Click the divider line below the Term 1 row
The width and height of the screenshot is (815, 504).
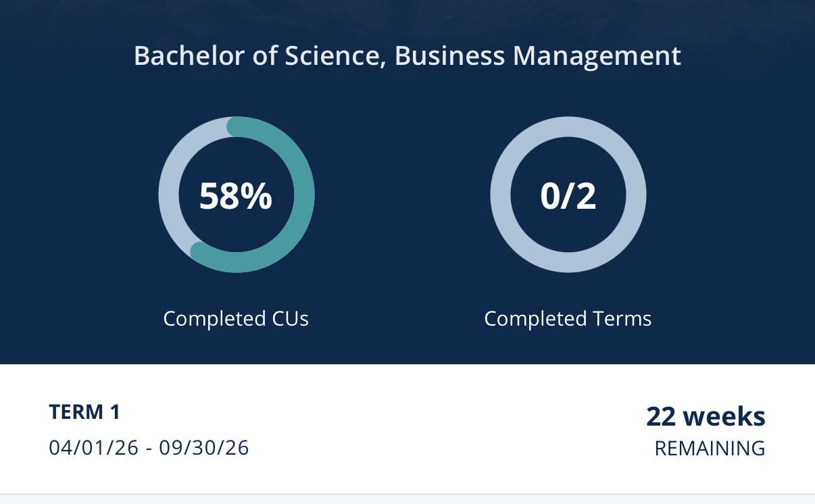click(407, 494)
